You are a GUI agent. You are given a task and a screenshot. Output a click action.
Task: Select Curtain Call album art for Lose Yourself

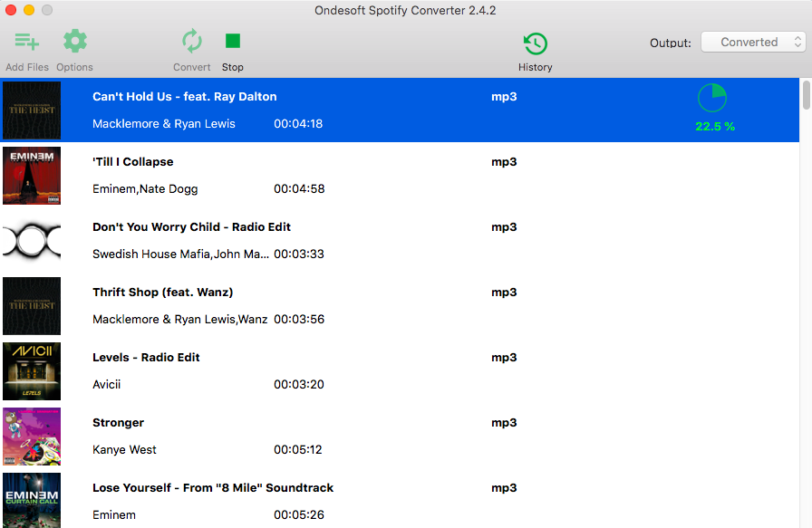tap(32, 501)
